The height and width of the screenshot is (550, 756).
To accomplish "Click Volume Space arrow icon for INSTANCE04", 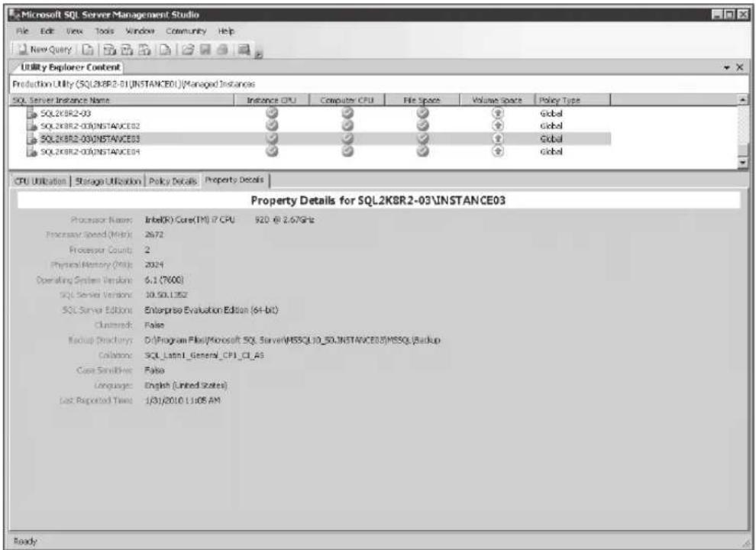I will click(498, 151).
